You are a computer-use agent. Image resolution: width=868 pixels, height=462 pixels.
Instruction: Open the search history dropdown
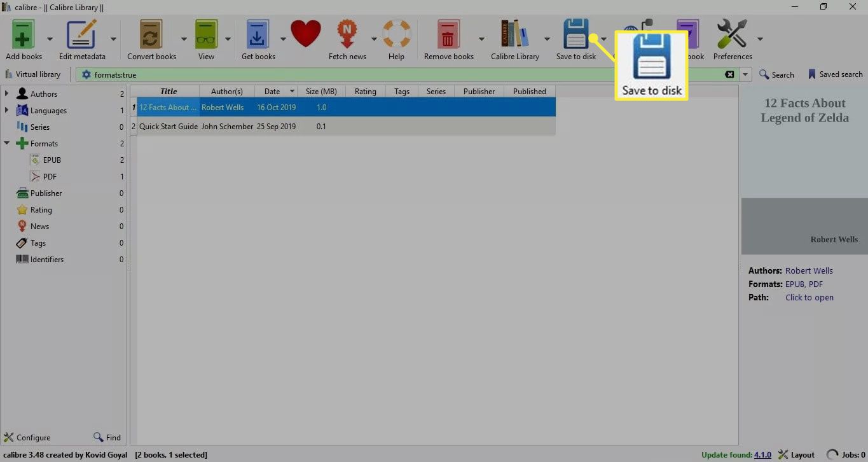(x=746, y=74)
